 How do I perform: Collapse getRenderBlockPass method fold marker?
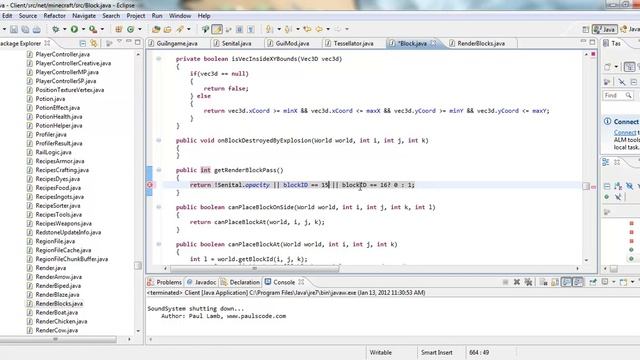(x=159, y=170)
